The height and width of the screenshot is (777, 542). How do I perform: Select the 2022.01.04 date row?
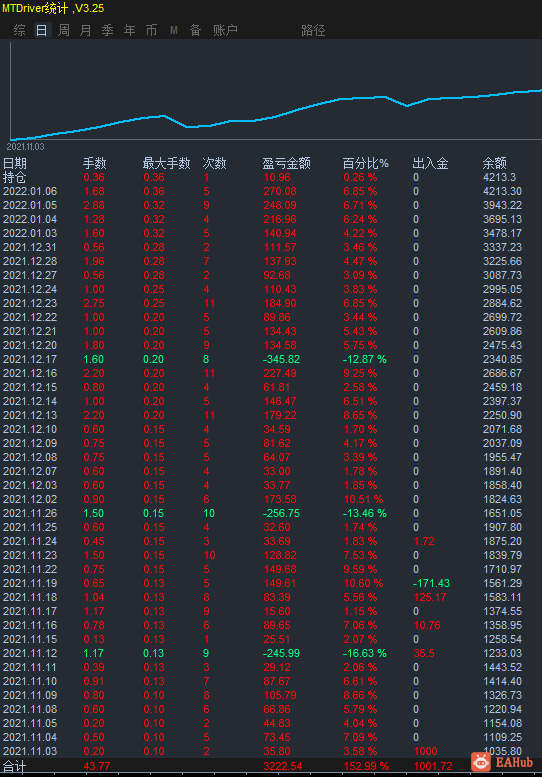point(30,219)
